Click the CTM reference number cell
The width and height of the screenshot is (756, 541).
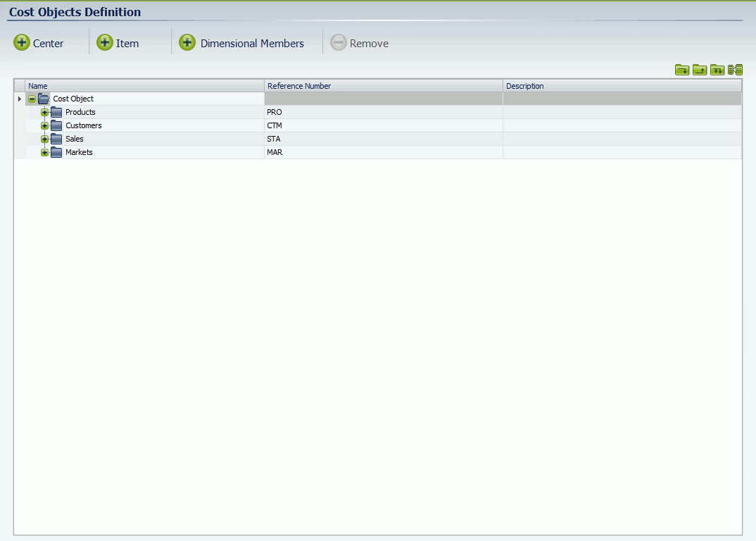(384, 125)
